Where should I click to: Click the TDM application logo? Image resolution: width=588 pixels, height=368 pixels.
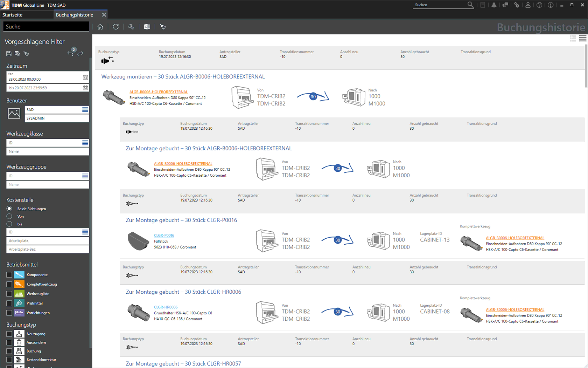[5, 5]
